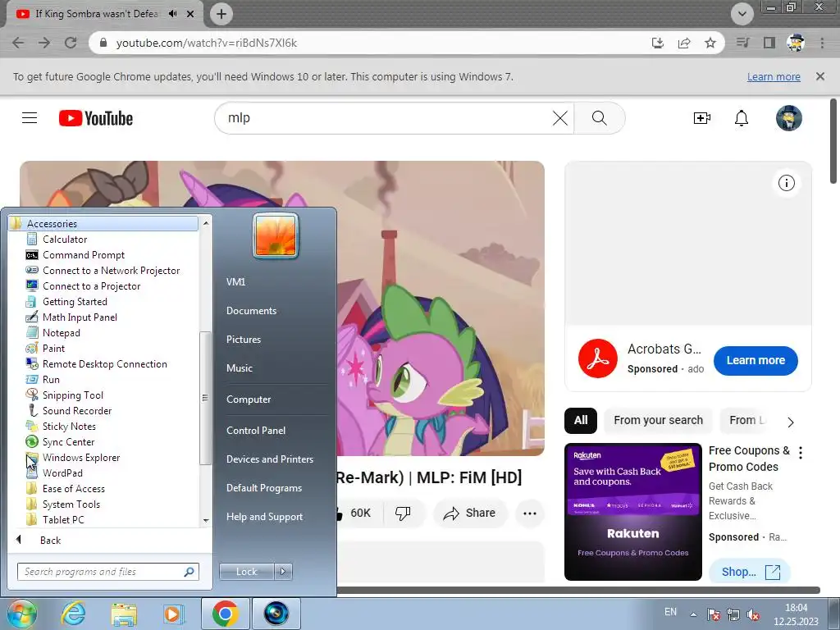Dismiss the Chrome update notification bar
This screenshot has height=630, width=840.
[x=819, y=76]
